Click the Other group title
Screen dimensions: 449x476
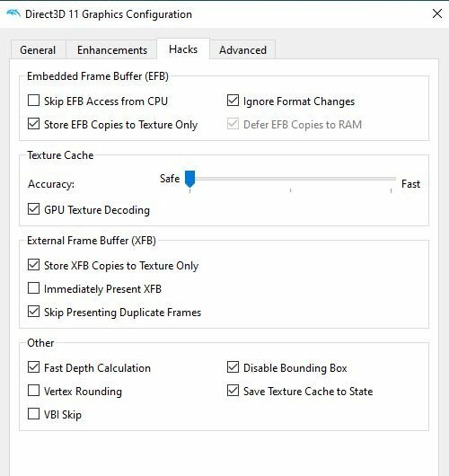click(40, 343)
